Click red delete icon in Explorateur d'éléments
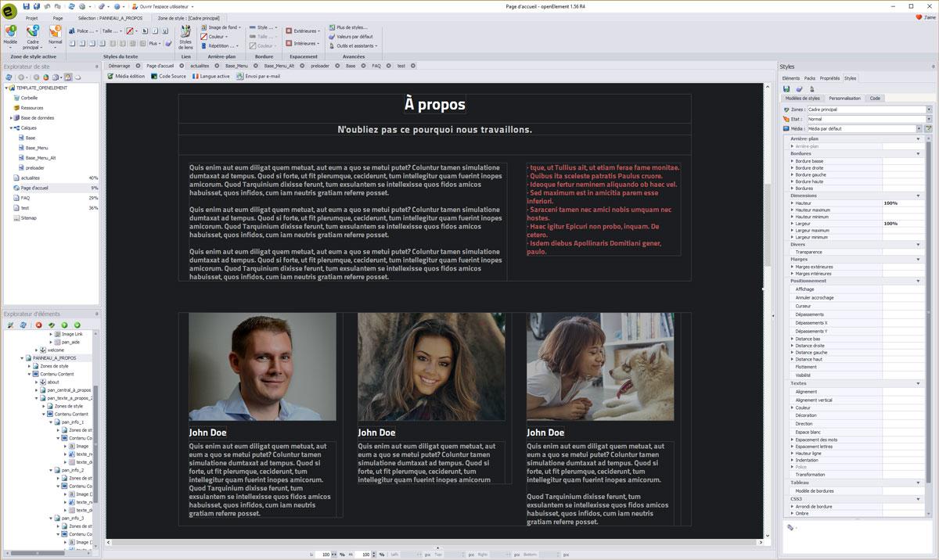 [38, 325]
